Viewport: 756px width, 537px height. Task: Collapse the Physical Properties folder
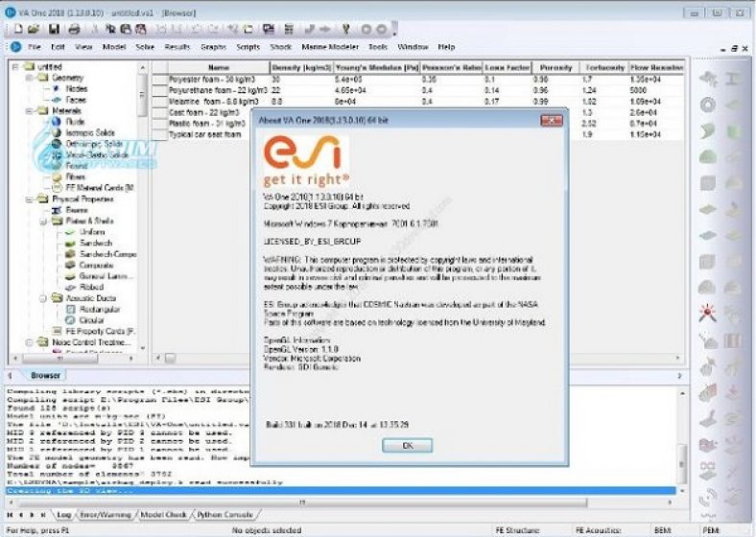(29, 199)
